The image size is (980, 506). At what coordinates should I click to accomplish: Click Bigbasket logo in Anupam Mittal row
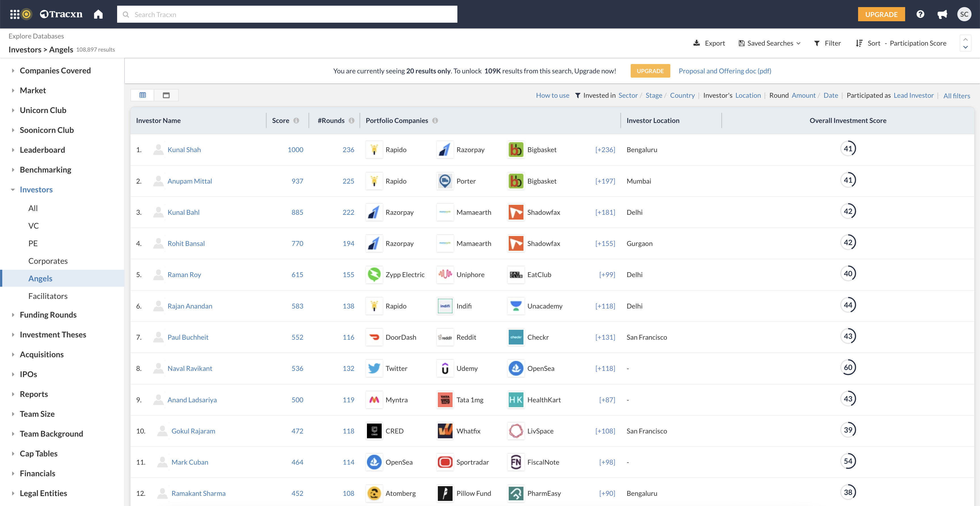point(516,181)
